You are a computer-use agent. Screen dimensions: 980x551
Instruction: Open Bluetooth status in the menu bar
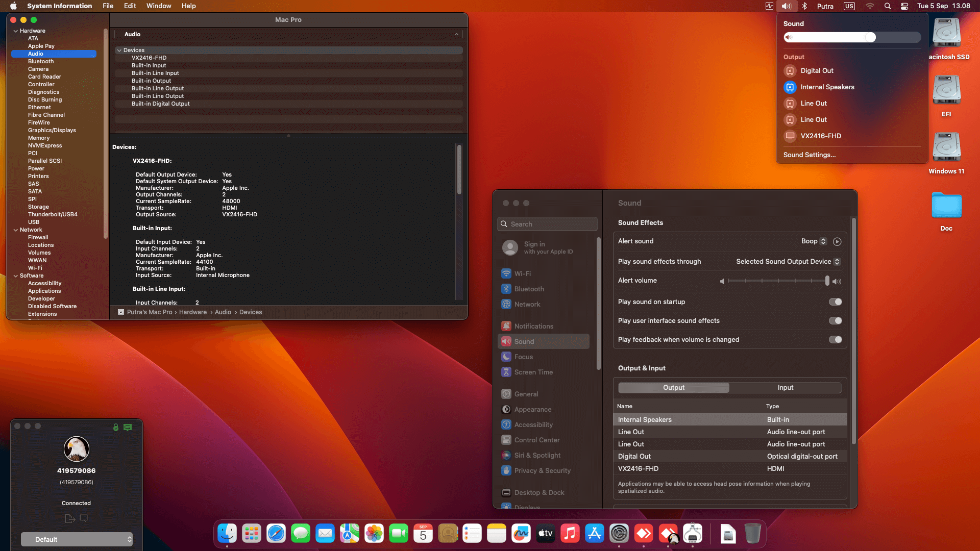point(804,6)
